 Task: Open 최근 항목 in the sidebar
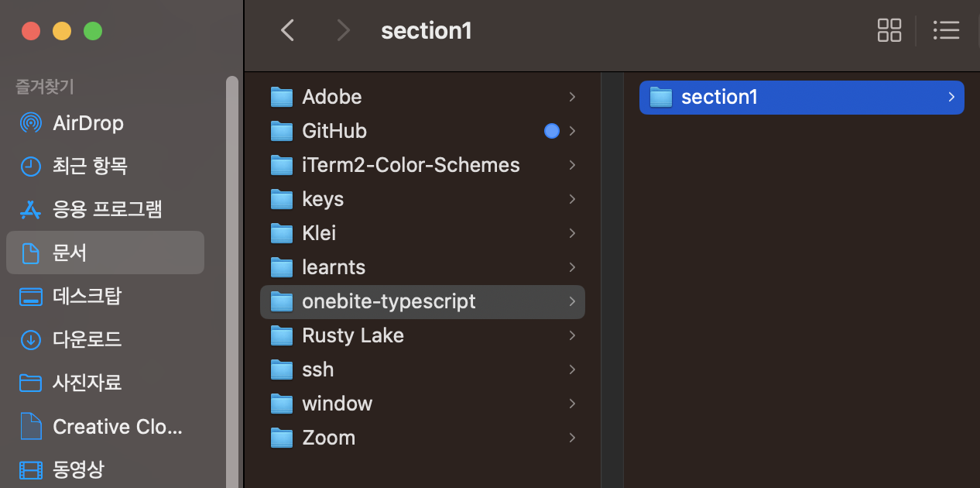(105, 166)
